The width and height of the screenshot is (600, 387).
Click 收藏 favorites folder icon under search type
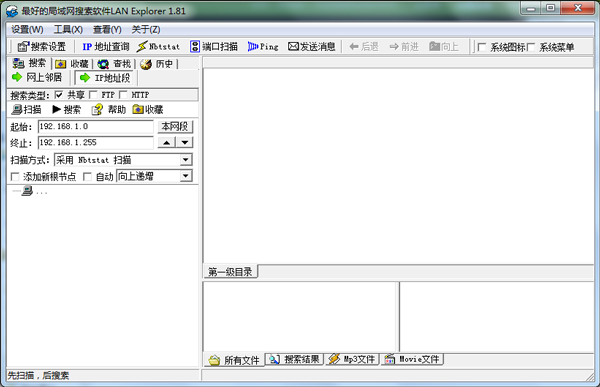point(148,109)
